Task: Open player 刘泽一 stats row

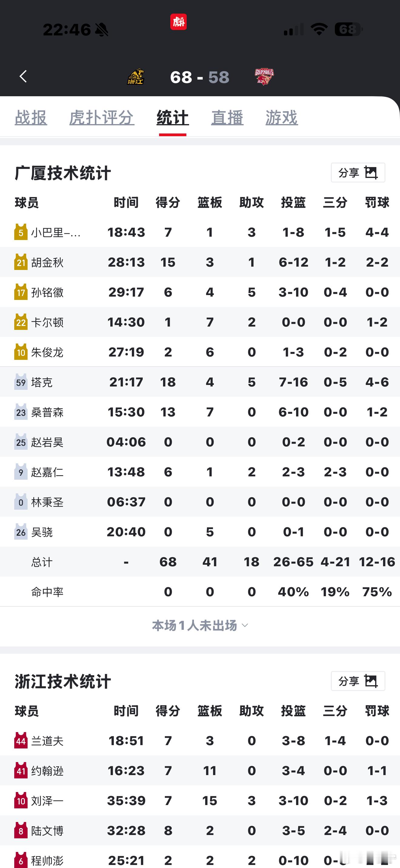Action: (x=47, y=801)
